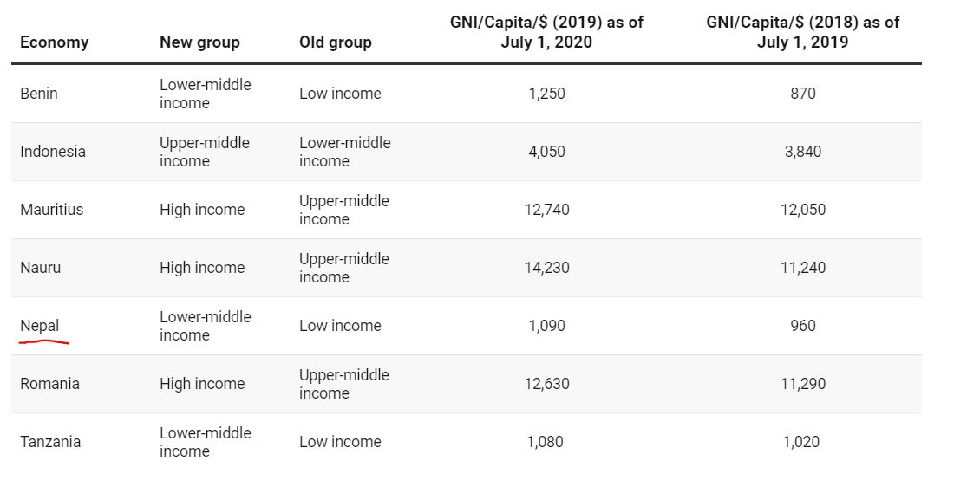Select the Nauru economy cell

click(x=41, y=268)
